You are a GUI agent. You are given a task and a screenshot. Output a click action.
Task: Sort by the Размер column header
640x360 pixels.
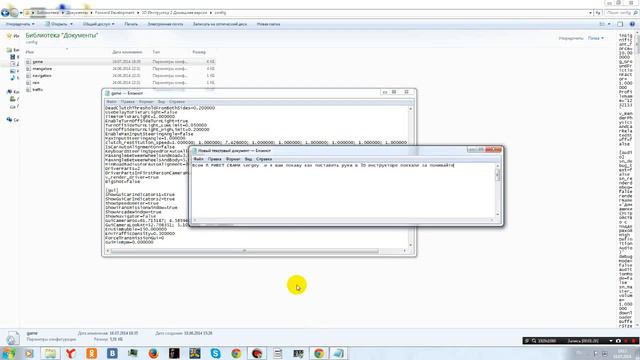(199, 52)
